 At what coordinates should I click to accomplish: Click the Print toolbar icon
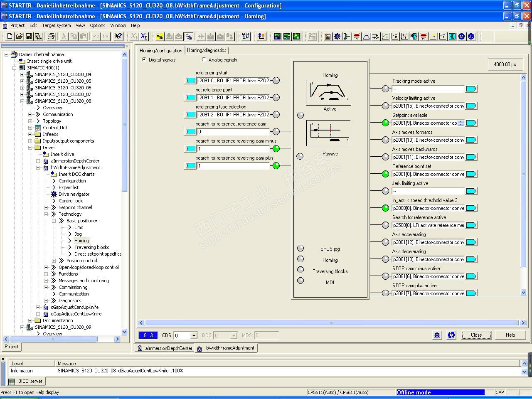click(x=51, y=37)
